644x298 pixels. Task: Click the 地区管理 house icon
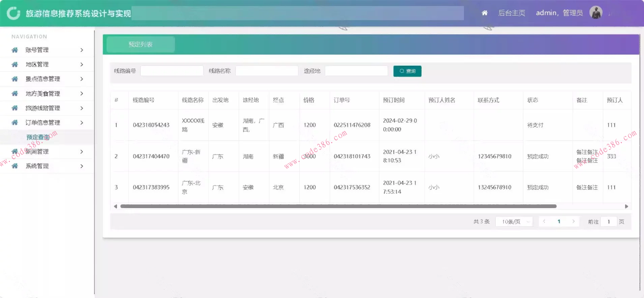click(x=14, y=64)
